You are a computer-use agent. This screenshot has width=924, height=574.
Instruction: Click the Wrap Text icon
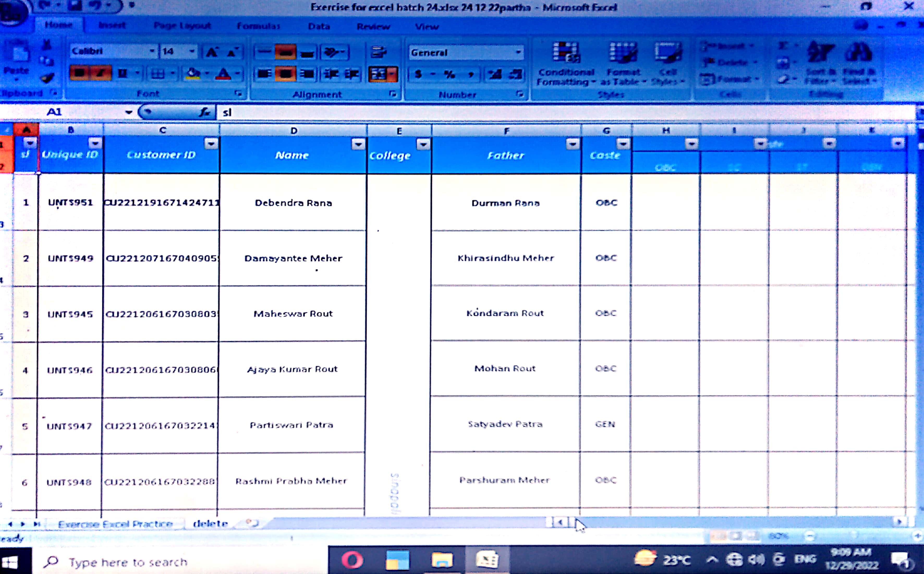click(x=379, y=52)
